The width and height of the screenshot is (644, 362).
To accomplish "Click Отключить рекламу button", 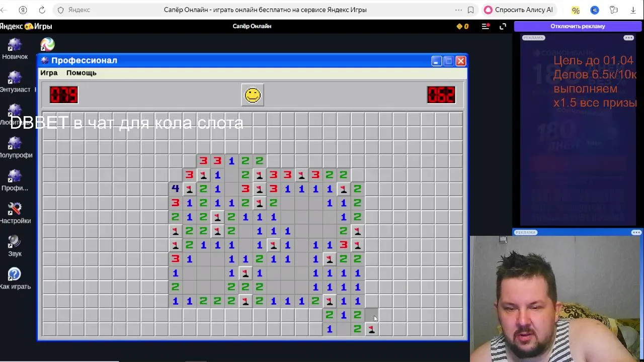I will tap(578, 26).
